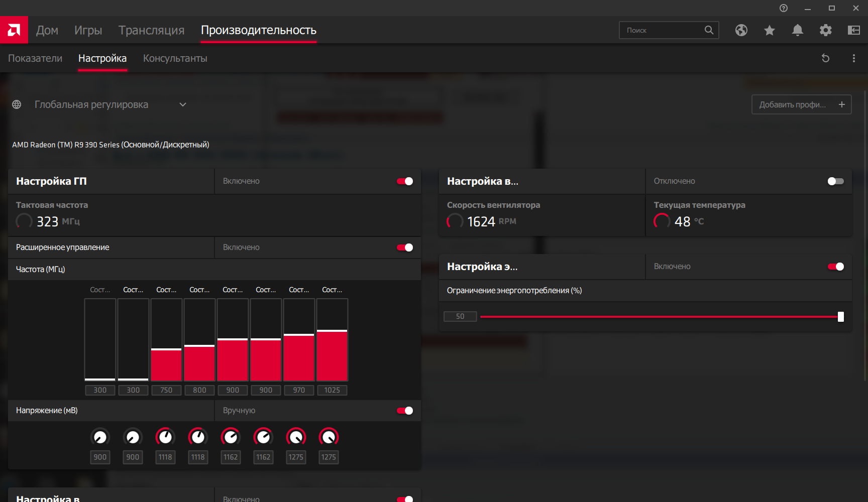The width and height of the screenshot is (868, 502).
Task: Click the search magnifier icon
Action: (709, 30)
